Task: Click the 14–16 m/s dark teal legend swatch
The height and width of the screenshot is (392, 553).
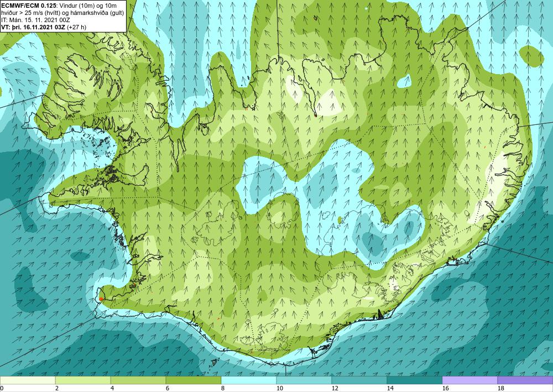Action: click(414, 380)
